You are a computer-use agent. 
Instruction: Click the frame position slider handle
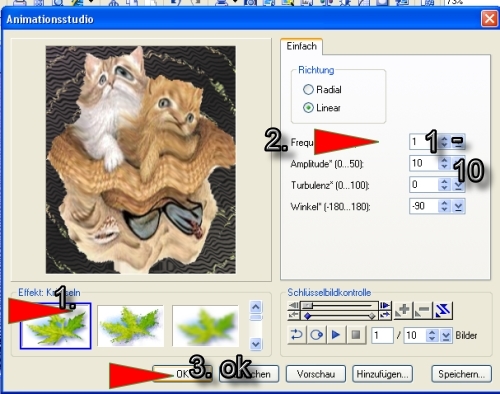point(307,305)
